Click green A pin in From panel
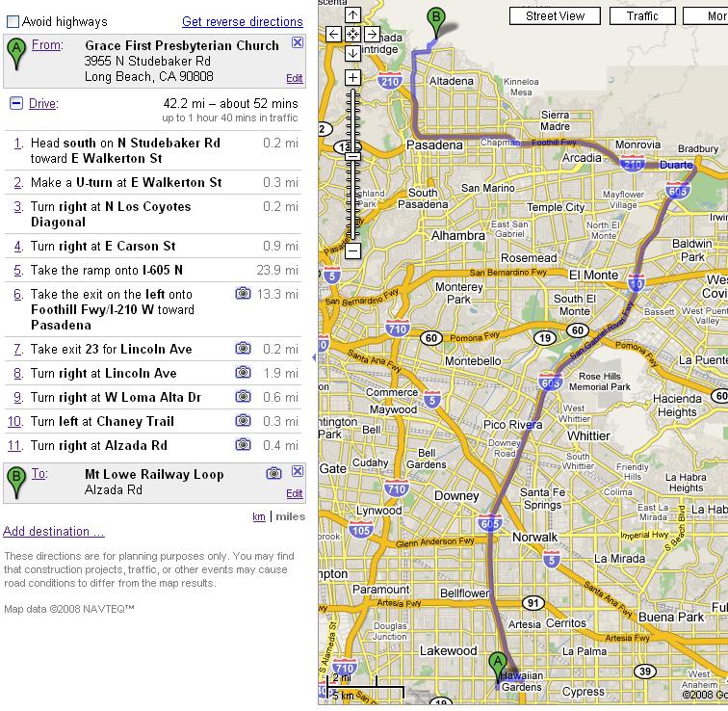Screen dimensions: 728x711 tap(16, 53)
